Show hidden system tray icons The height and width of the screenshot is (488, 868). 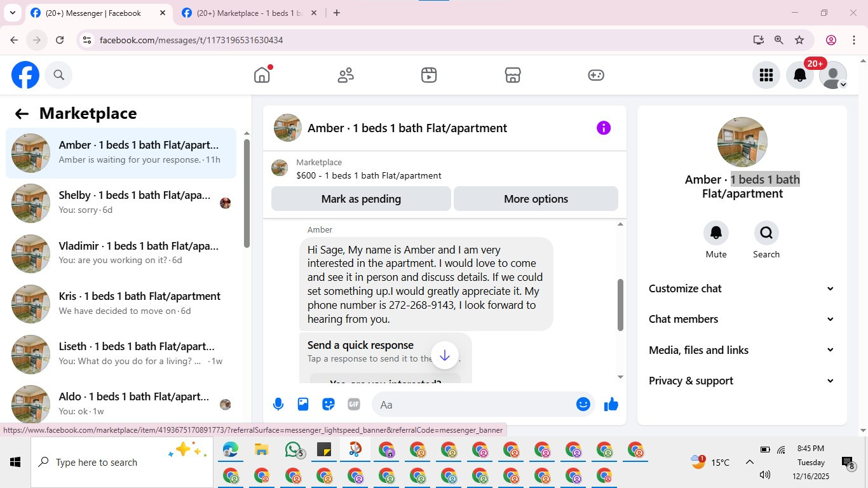[749, 463]
